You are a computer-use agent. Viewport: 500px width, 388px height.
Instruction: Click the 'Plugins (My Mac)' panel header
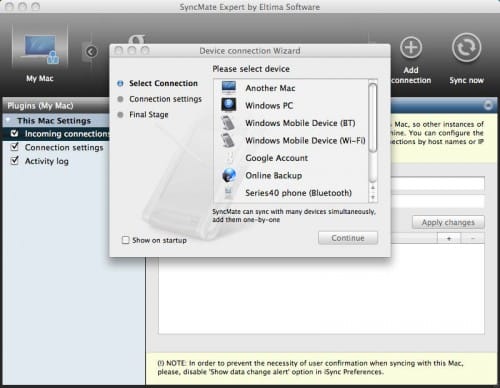[x=56, y=106]
